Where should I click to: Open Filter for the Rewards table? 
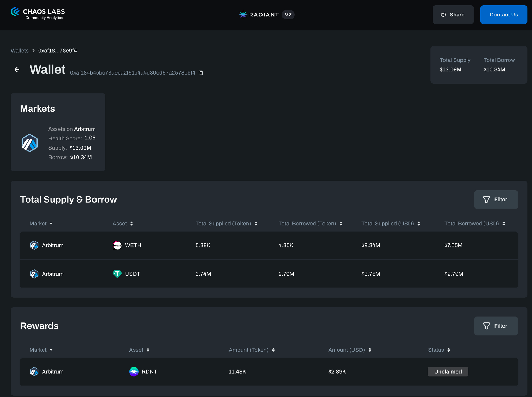pyautogui.click(x=496, y=326)
